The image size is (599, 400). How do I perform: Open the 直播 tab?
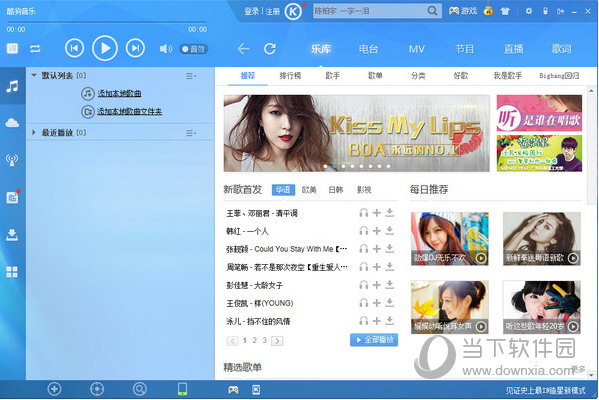pyautogui.click(x=513, y=49)
